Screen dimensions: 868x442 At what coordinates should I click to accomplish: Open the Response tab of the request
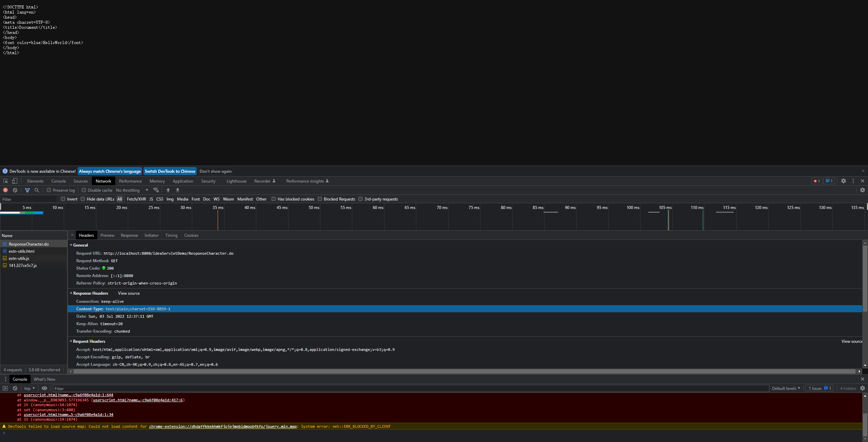(x=129, y=235)
